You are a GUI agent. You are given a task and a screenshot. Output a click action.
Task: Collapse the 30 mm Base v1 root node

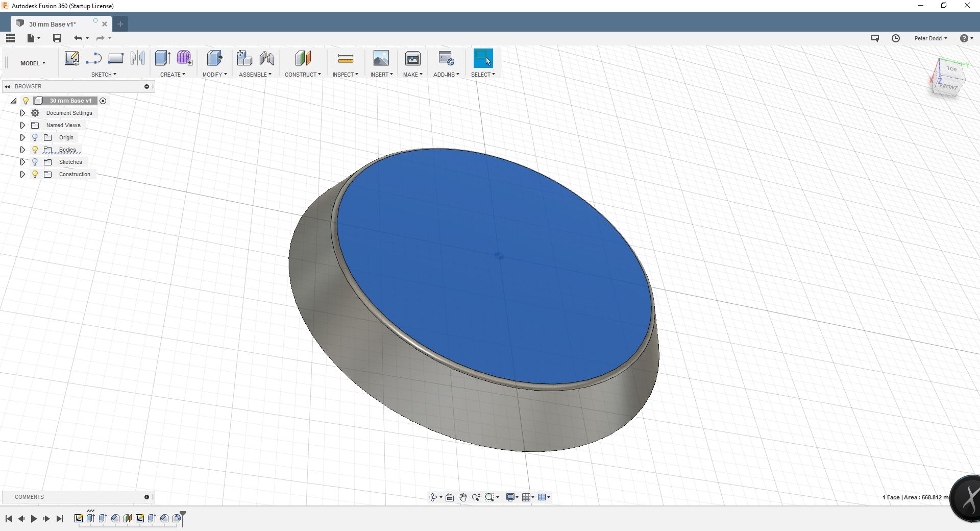pyautogui.click(x=14, y=101)
